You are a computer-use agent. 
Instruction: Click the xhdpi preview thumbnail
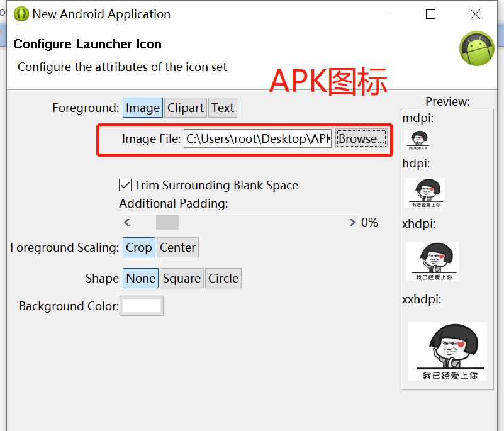click(x=432, y=261)
